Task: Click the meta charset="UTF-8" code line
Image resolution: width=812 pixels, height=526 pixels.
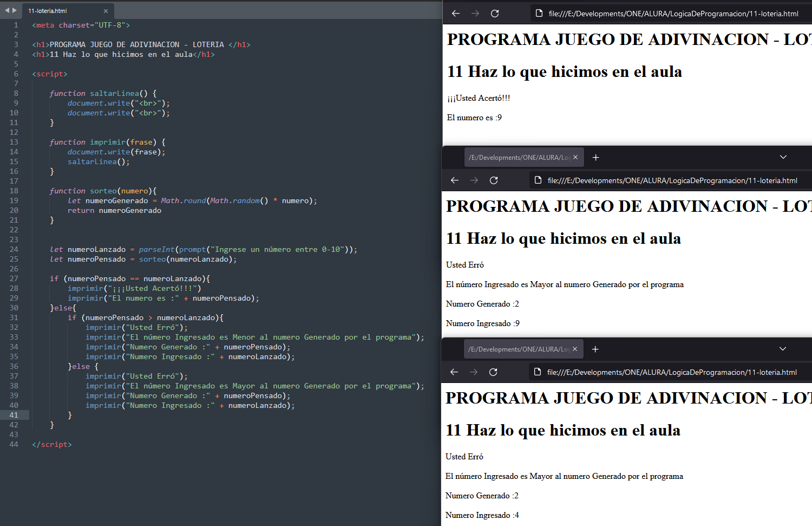Action: (81, 25)
